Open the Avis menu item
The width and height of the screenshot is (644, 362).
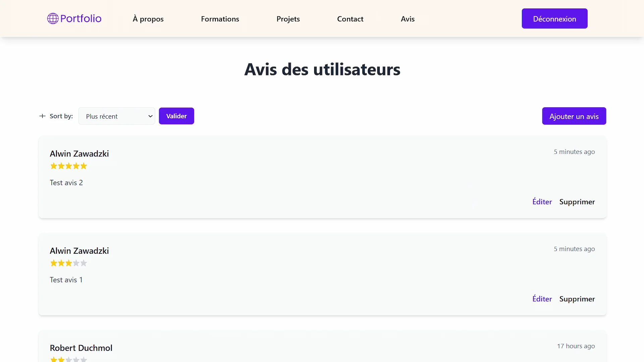coord(408,19)
